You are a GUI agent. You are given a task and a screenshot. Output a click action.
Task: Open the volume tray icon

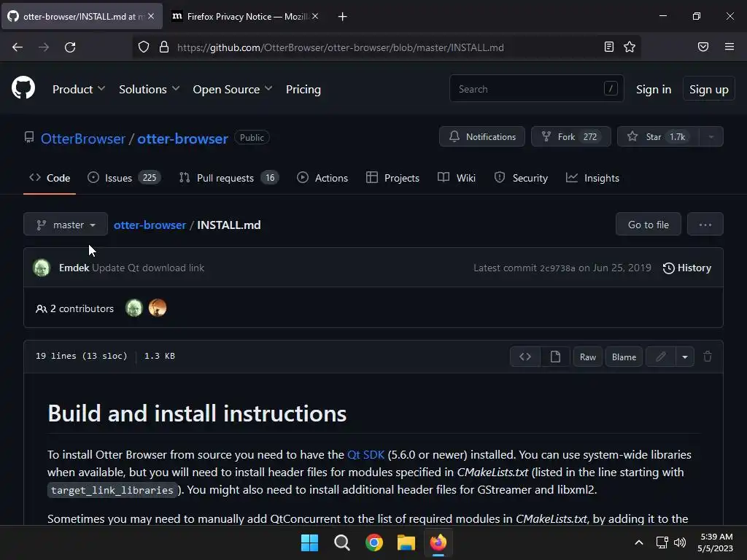pos(680,542)
